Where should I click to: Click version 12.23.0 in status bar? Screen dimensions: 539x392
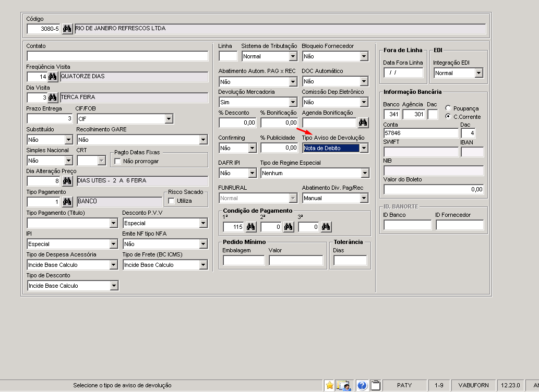tap(510, 385)
